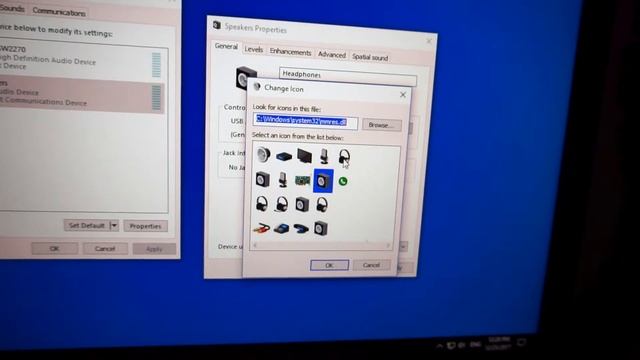Choose the dark blue handset icon
The height and width of the screenshot is (360, 640).
tap(301, 229)
